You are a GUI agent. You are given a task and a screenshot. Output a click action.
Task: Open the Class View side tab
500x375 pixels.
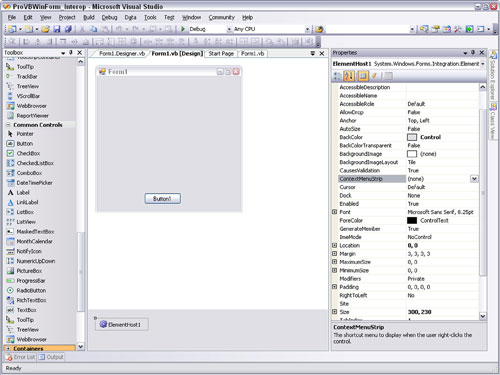[x=493, y=121]
